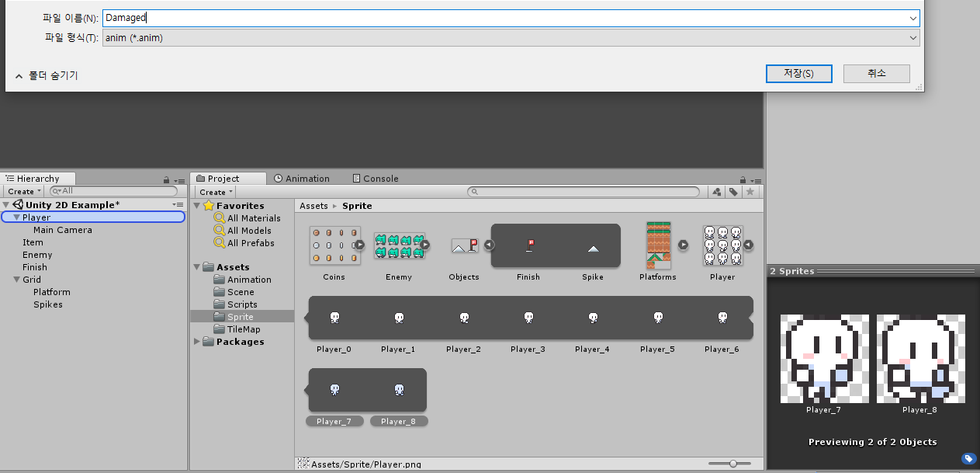Viewport: 980px width, 473px height.
Task: Open the TileMap folder
Action: tap(244, 329)
